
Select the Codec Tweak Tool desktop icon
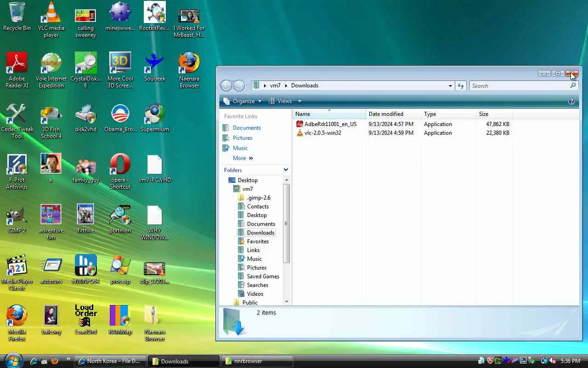[17, 121]
